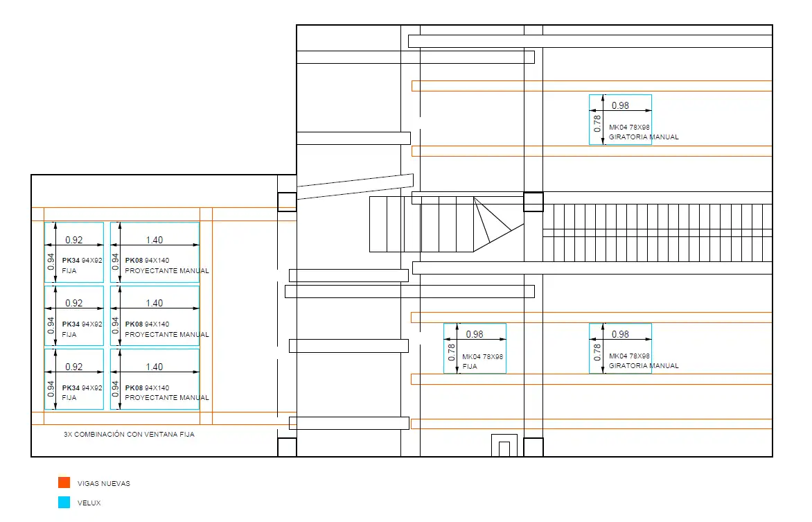
Task: Click 'GIRATORIA MANUAL' label of the lower right window
Action: pyautogui.click(x=644, y=365)
